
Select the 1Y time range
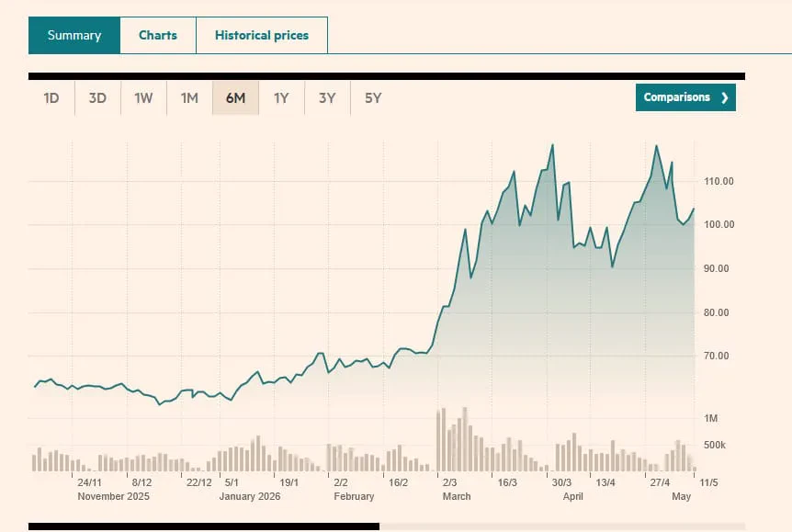pyautogui.click(x=281, y=98)
